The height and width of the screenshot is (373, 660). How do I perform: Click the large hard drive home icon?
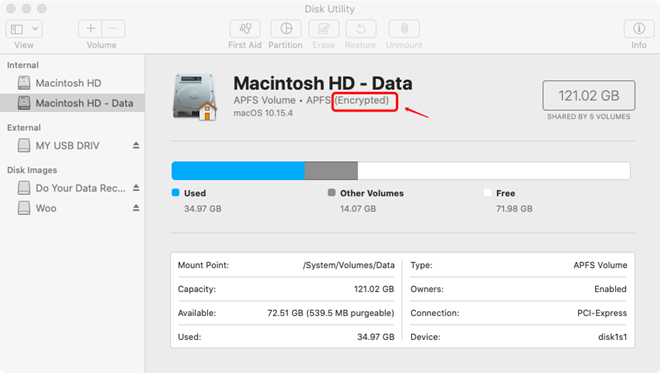195,97
